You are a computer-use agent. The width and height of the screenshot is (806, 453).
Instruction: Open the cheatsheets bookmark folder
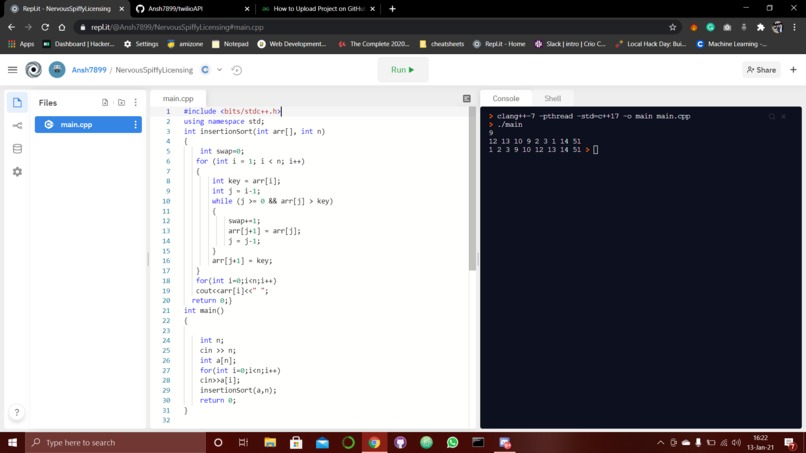click(x=442, y=44)
